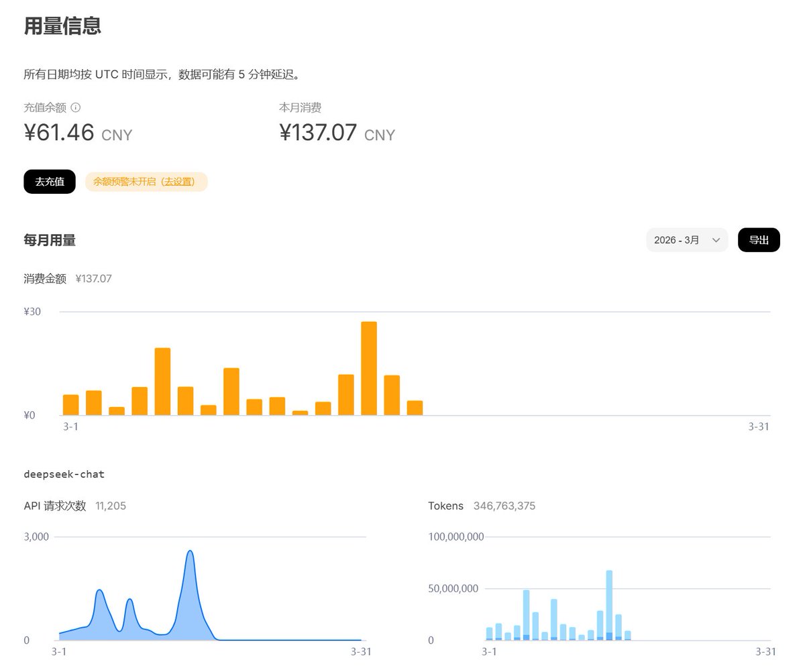Click the 3,000 axis label
The height and width of the screenshot is (672, 805).
[36, 537]
